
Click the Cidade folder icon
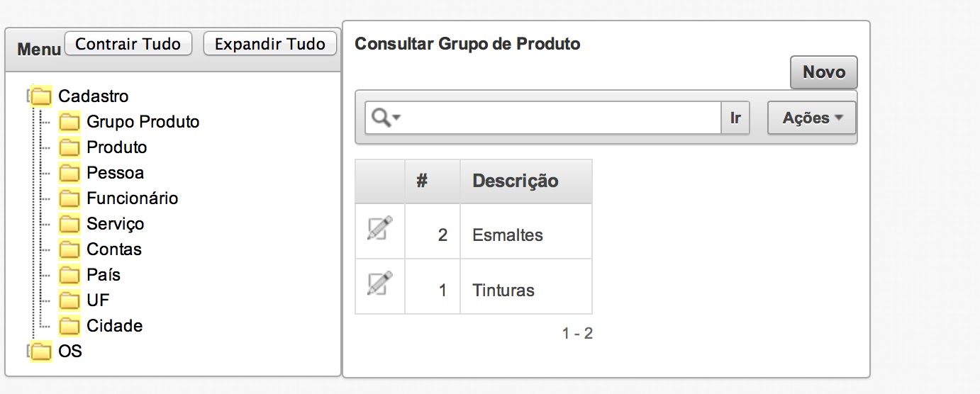pos(69,326)
